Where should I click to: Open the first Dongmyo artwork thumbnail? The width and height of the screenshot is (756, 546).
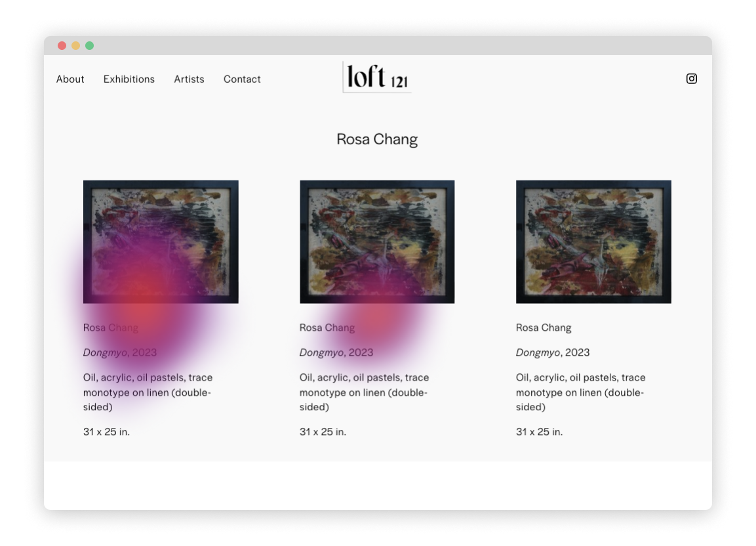(x=161, y=242)
